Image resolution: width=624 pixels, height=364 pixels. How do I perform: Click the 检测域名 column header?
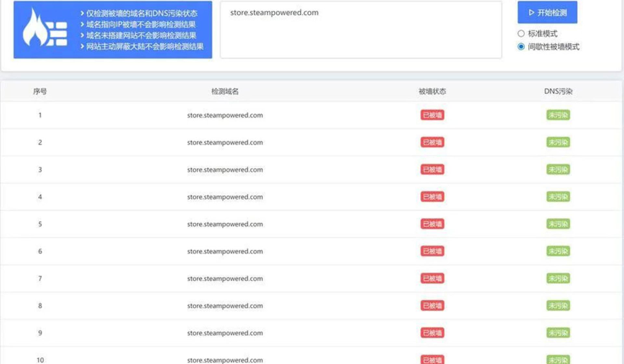tap(225, 92)
